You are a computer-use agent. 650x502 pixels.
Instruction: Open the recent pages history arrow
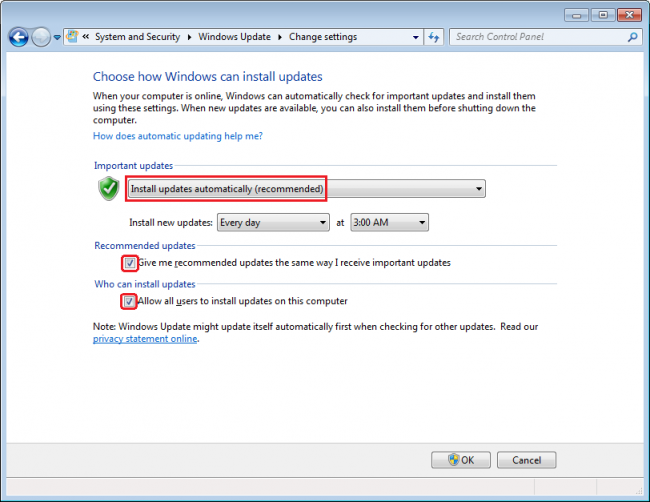[57, 37]
